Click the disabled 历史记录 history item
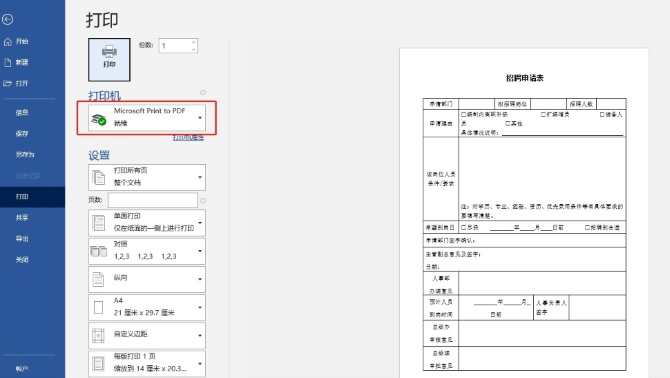 (28, 176)
